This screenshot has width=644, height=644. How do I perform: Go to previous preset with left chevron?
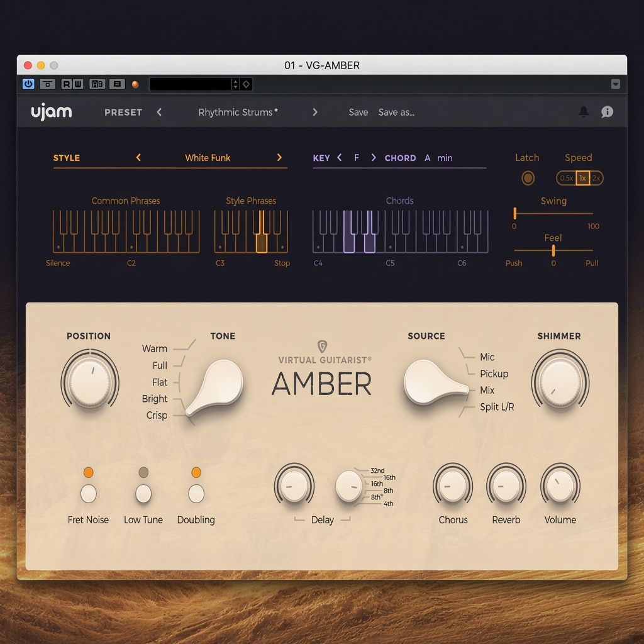(x=159, y=112)
